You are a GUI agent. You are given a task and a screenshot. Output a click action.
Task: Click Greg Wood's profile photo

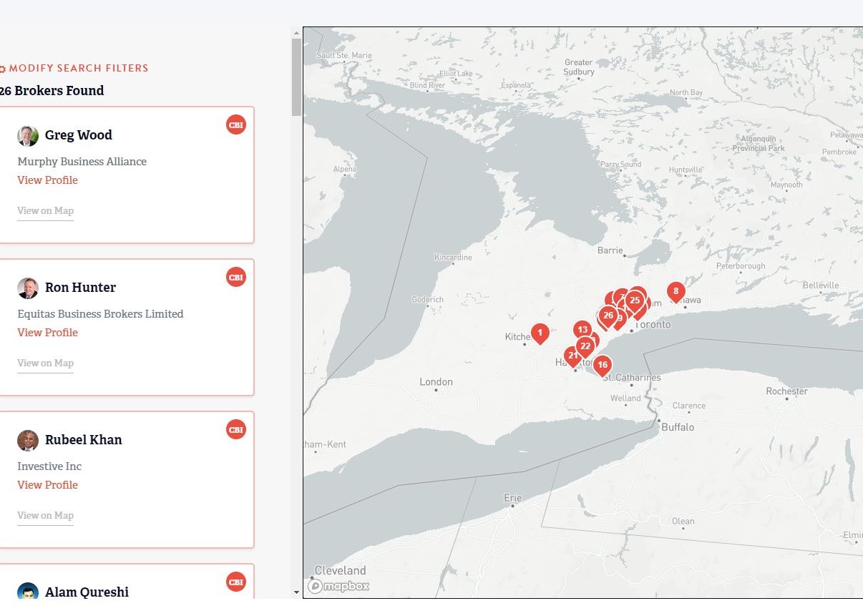[x=28, y=136]
